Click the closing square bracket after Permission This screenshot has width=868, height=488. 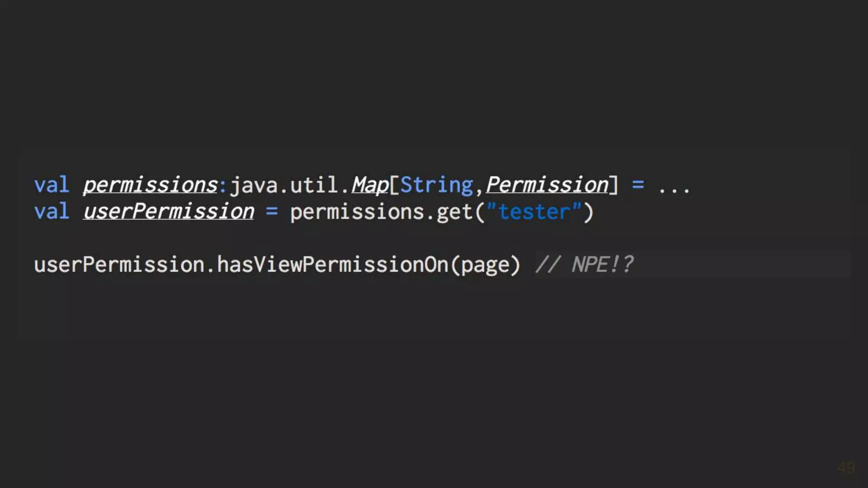(x=613, y=185)
